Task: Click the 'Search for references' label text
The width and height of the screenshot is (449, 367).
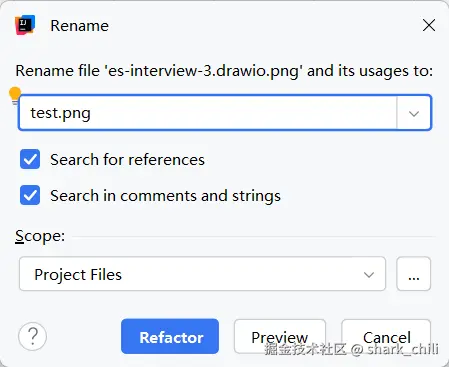Action: 127,160
